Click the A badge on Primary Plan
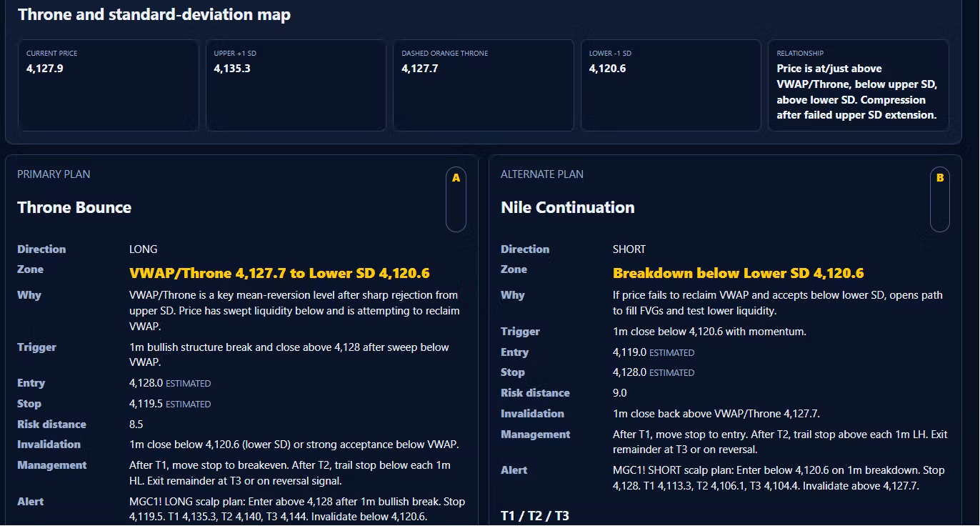The width and height of the screenshot is (980, 526). click(456, 199)
